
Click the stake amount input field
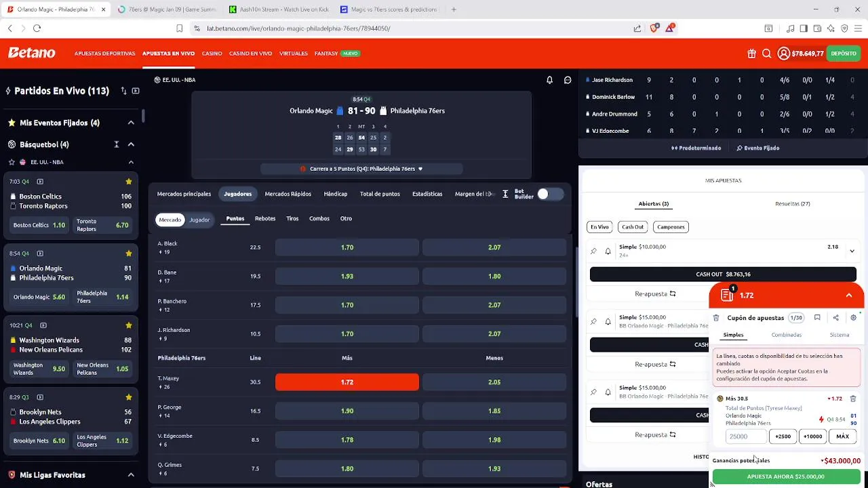point(746,436)
